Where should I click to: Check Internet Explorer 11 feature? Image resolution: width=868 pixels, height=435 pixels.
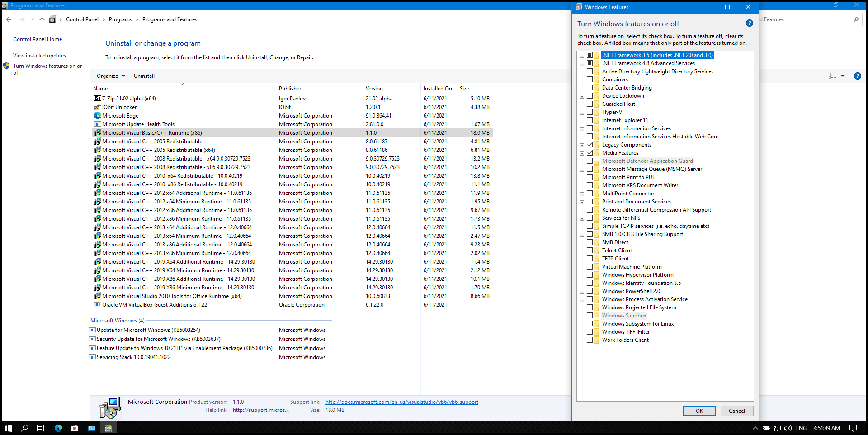(x=590, y=120)
